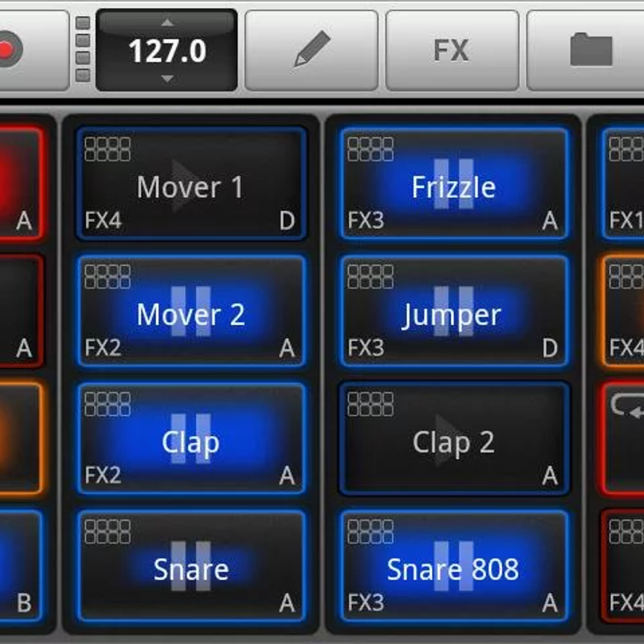This screenshot has height=644, width=644.
Task: Click the FX3 label on Snare 808
Action: pos(365,603)
